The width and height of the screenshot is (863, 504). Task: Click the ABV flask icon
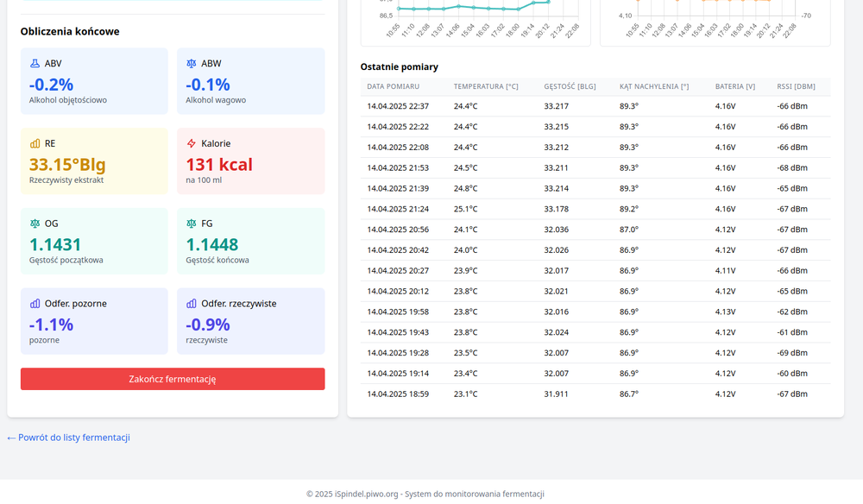(x=35, y=64)
